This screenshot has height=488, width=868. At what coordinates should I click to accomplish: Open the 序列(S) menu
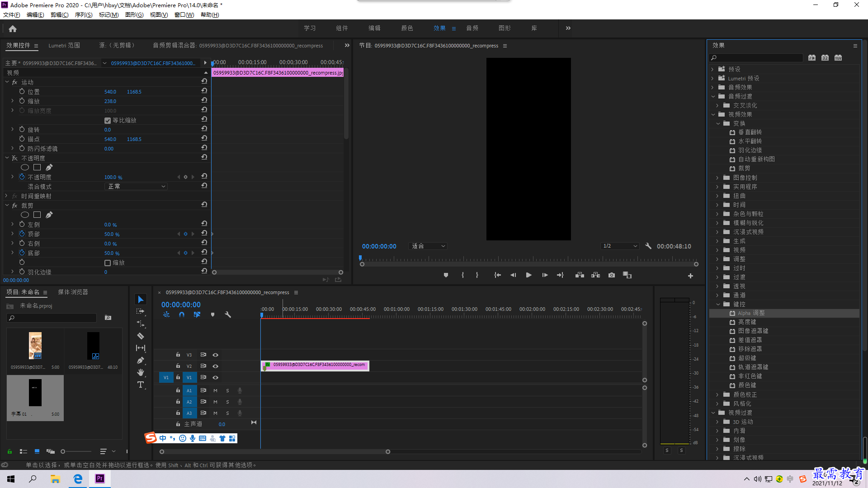(84, 15)
